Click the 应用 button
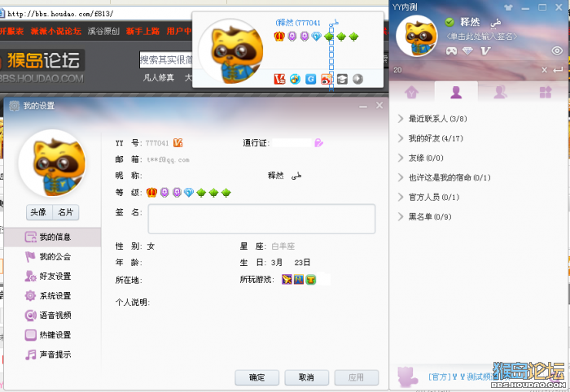 click(357, 378)
